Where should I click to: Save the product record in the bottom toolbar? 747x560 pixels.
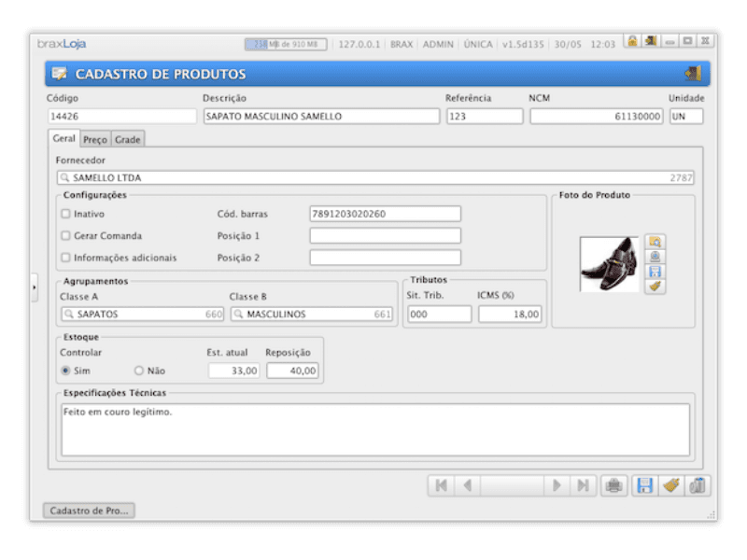click(643, 485)
